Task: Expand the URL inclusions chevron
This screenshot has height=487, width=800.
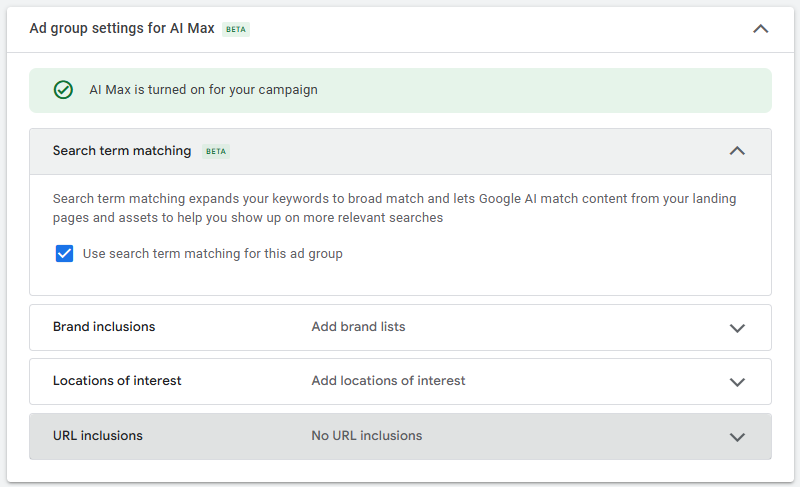Action: 737,437
